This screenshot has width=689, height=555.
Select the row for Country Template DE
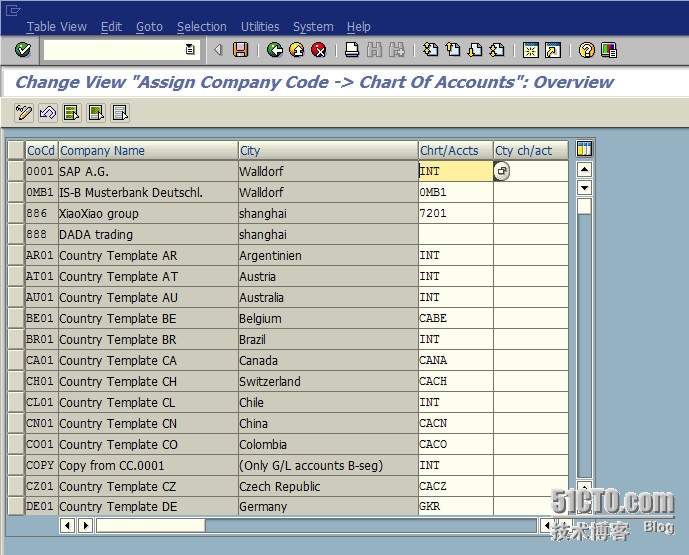tap(16, 506)
